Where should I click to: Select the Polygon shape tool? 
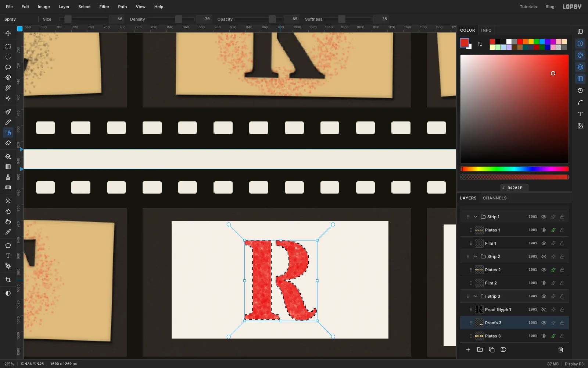click(x=8, y=245)
